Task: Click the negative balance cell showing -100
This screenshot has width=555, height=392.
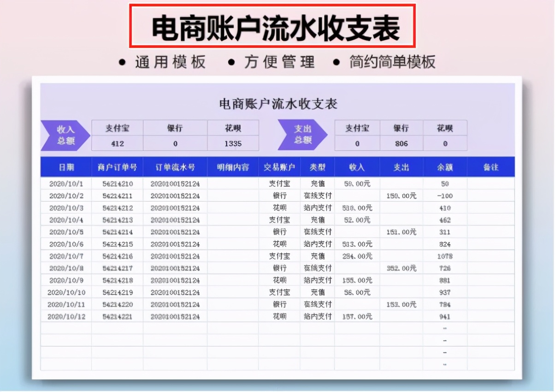Action: point(445,195)
